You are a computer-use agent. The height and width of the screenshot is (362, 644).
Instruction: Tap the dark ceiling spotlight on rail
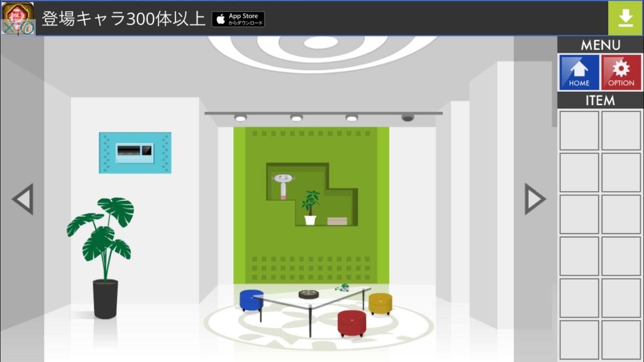pos(408,117)
